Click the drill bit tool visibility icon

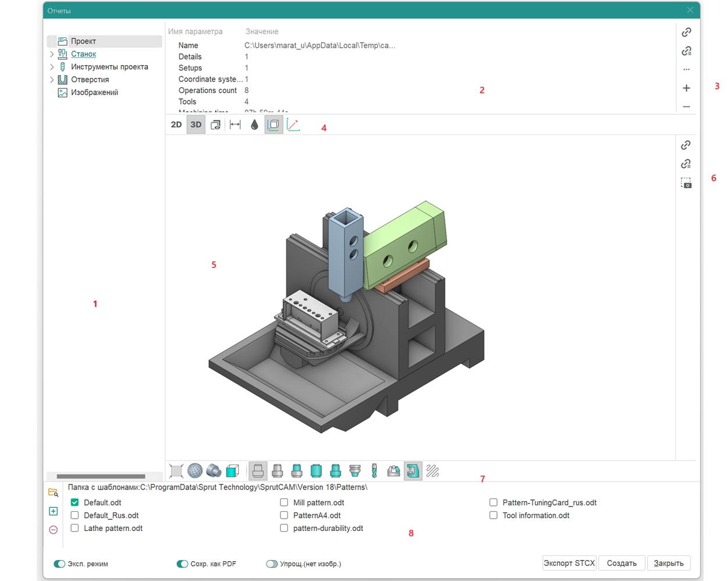(374, 470)
